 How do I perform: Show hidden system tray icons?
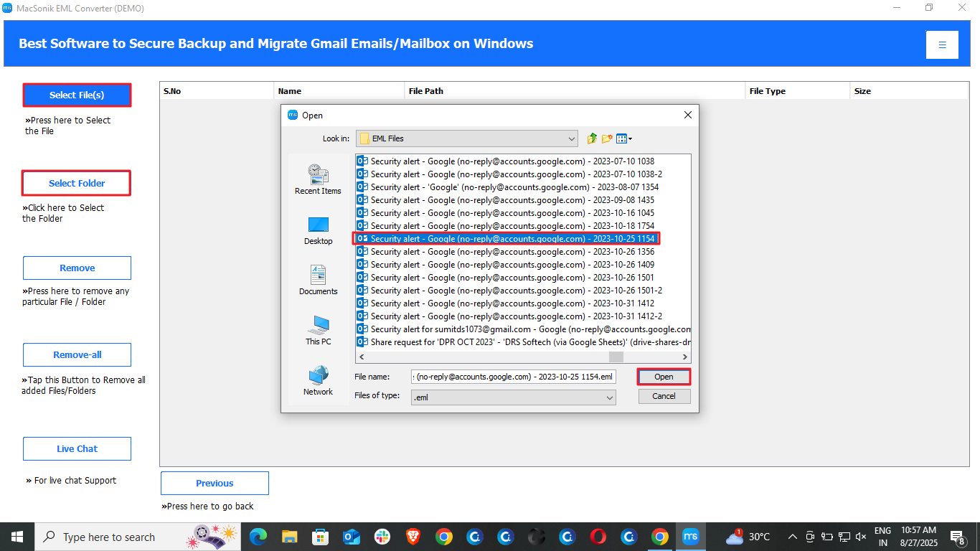pos(793,537)
